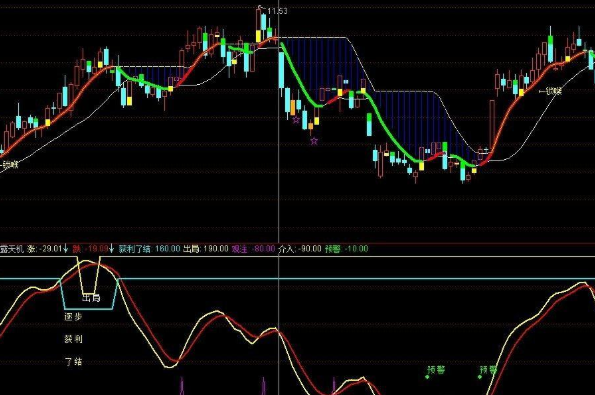Image resolution: width=595 pixels, height=395 pixels.
Task: Click the 出局 label inside the indicator notch
Action: (91, 298)
